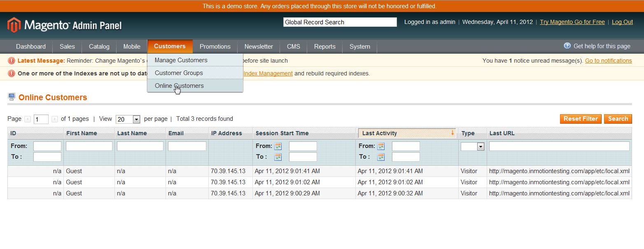644x249 pixels.
Task: Click Try Magento Go for Free link
Action: pos(572,22)
